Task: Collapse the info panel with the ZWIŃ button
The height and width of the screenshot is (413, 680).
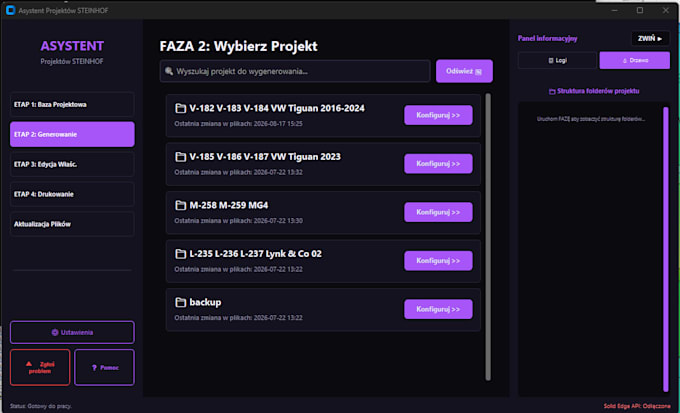Action: [650, 39]
